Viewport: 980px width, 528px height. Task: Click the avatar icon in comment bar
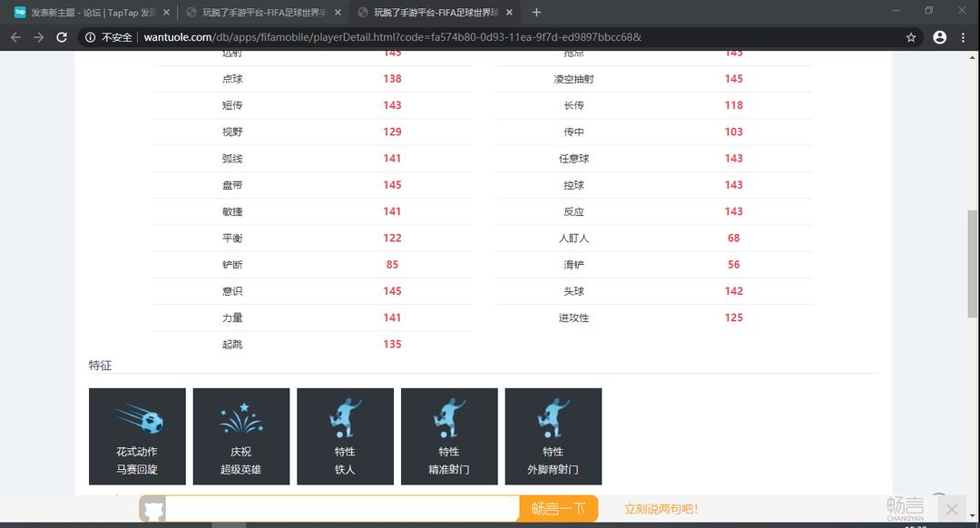coord(152,509)
